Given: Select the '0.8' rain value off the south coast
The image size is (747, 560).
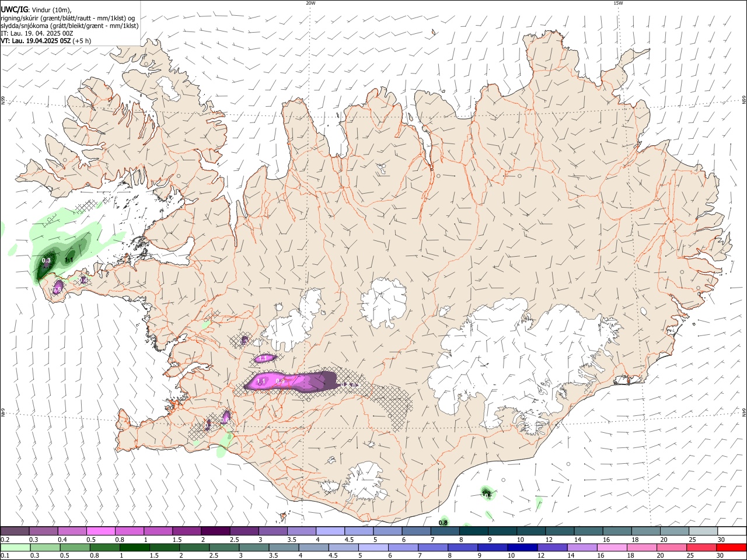Looking at the screenshot, I should [x=444, y=523].
